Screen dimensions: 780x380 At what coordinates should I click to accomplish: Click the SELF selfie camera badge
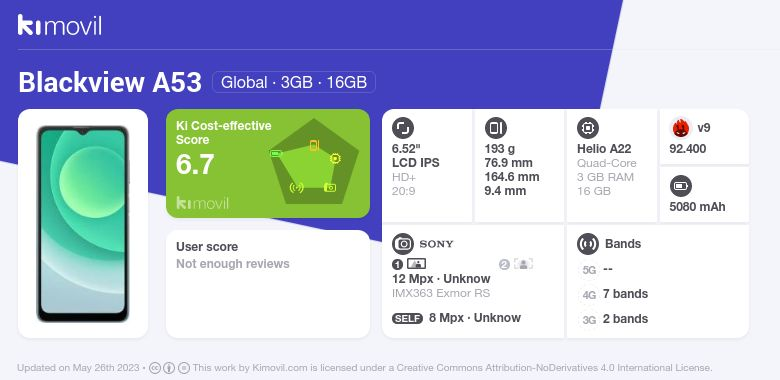coord(407,318)
